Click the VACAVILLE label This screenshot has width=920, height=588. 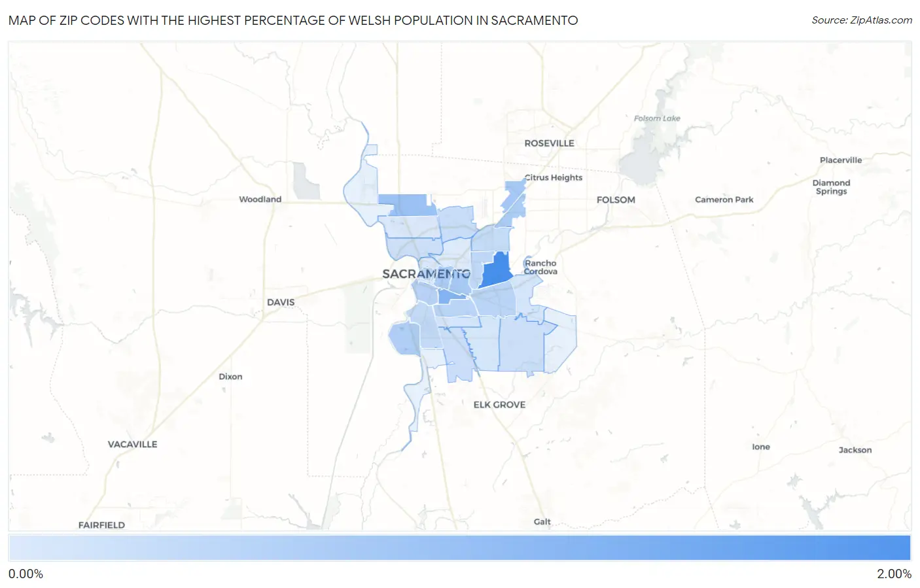pyautogui.click(x=132, y=444)
